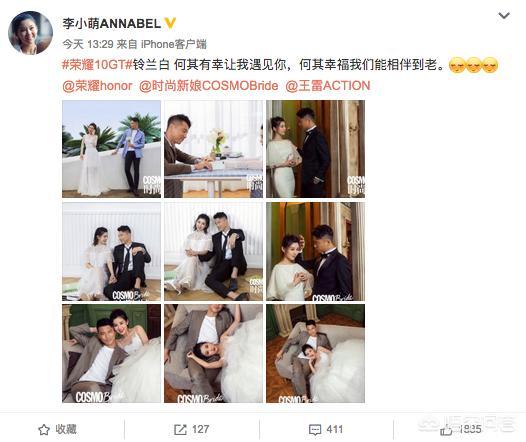This screenshot has width=526, height=442.
Task: Open the bottom-left green room couple photo
Action: pyautogui.click(x=111, y=353)
